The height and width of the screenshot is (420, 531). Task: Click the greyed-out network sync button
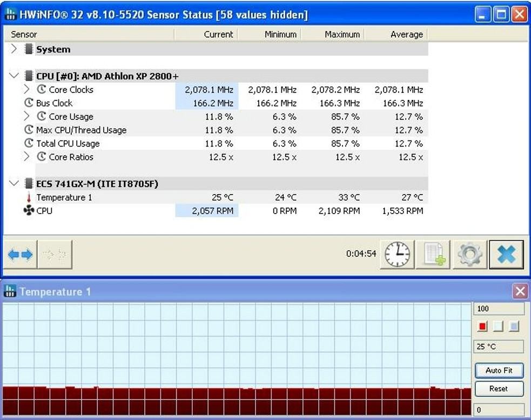(55, 254)
